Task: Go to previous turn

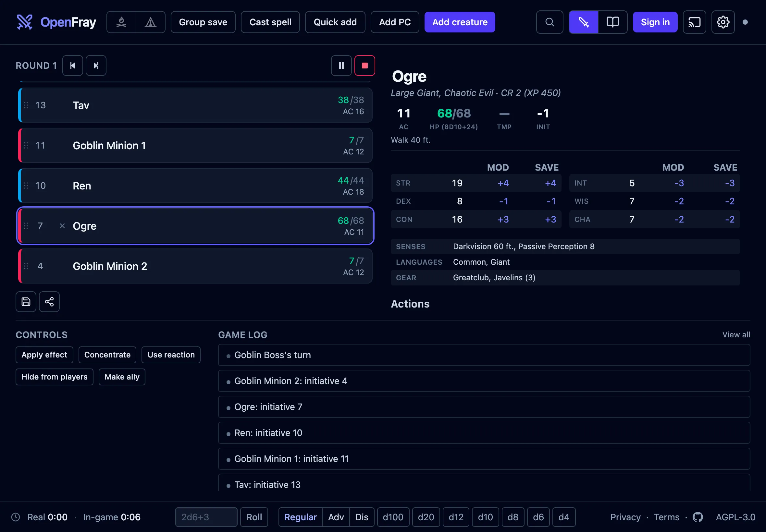Action: click(73, 66)
